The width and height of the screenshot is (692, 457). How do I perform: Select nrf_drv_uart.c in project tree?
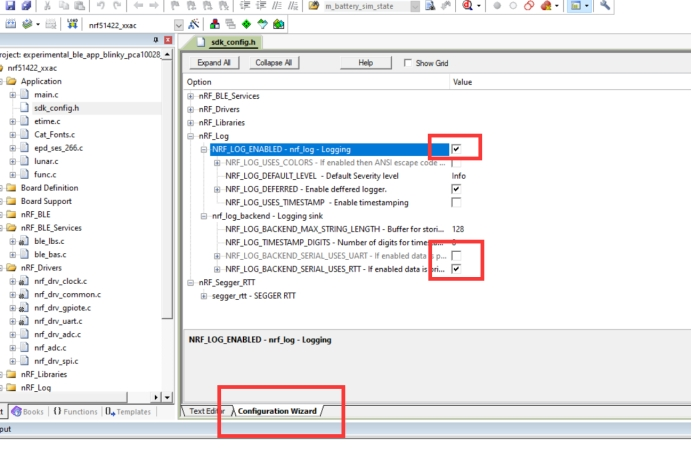pyautogui.click(x=58, y=321)
